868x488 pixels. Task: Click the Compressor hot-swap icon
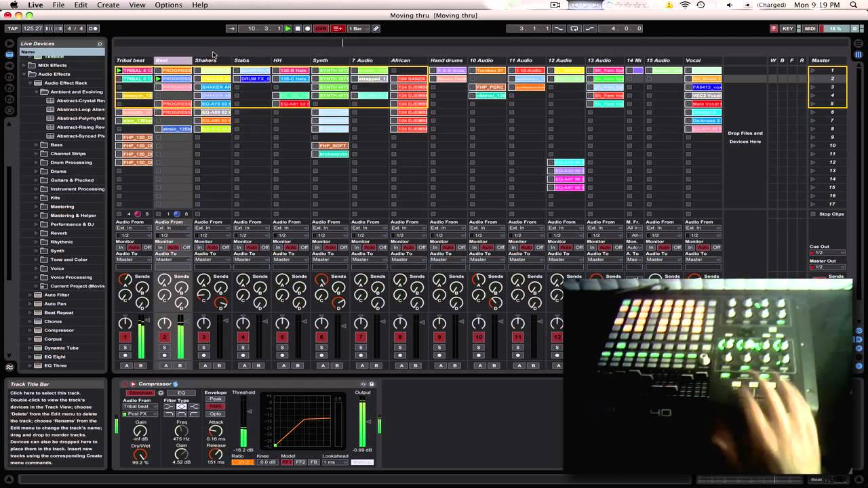[x=363, y=384]
